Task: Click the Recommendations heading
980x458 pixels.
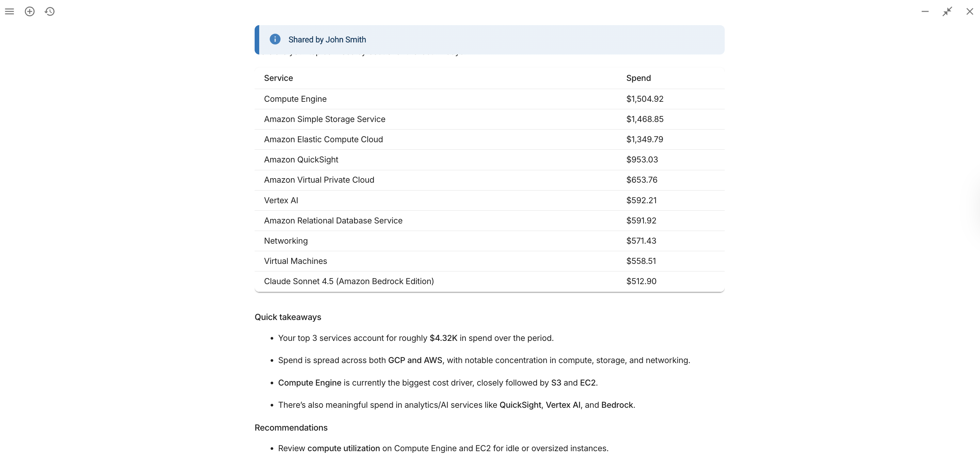Action: [x=291, y=428]
